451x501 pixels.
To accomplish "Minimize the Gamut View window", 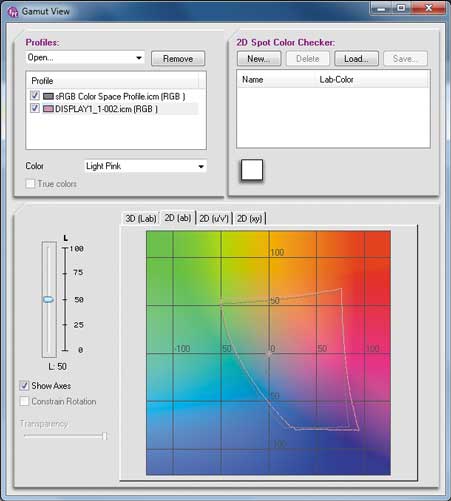I will pos(381,8).
